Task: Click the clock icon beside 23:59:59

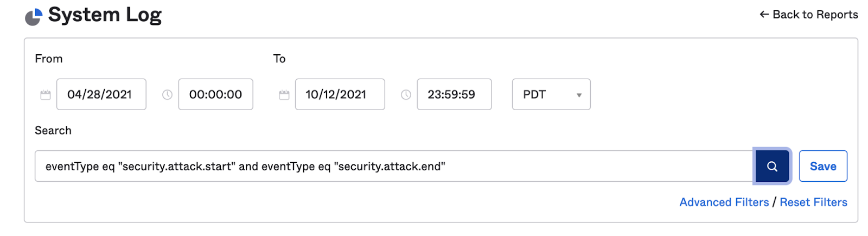Action: (x=406, y=95)
